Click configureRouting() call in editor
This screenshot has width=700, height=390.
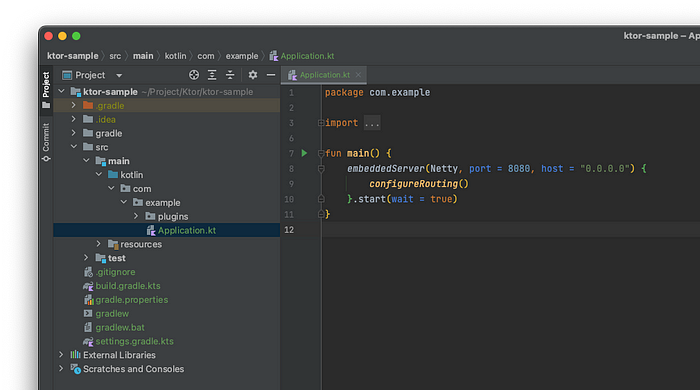click(x=419, y=184)
